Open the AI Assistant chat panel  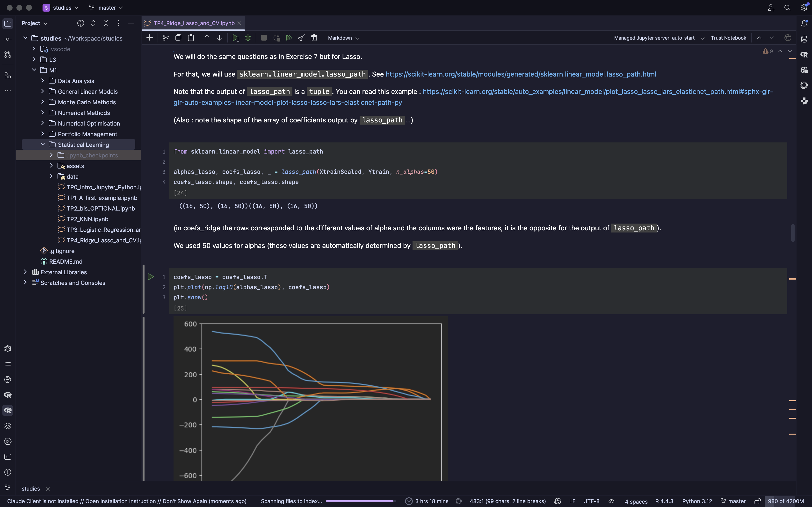(x=804, y=70)
